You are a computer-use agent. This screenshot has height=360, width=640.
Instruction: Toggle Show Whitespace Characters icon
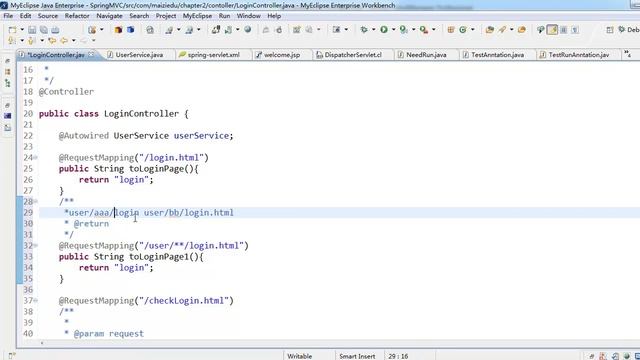click(x=575, y=30)
